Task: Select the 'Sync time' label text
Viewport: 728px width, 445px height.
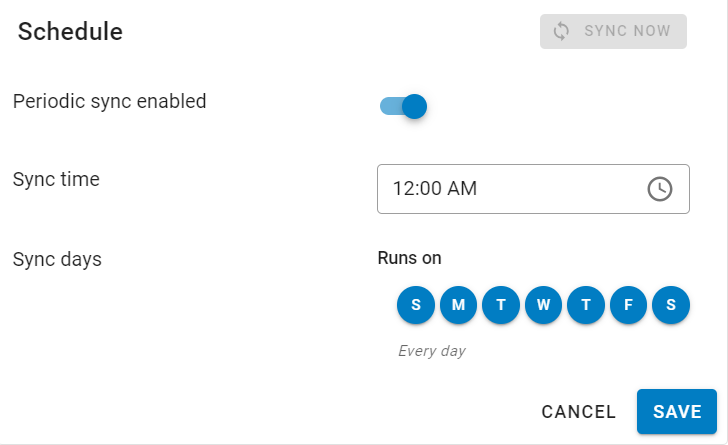Action: (x=56, y=180)
